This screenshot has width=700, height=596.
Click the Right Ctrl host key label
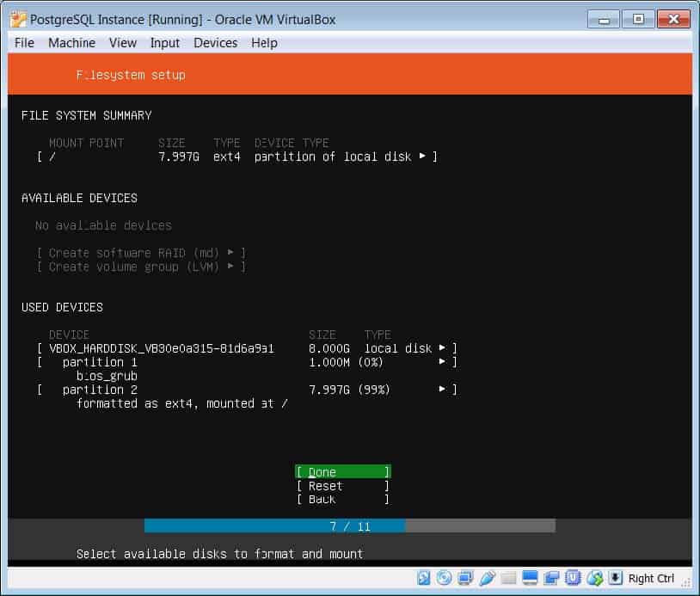pyautogui.click(x=651, y=578)
